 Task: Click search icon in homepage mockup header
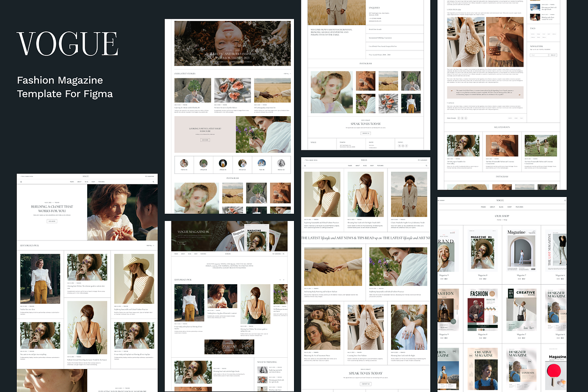tap(153, 182)
